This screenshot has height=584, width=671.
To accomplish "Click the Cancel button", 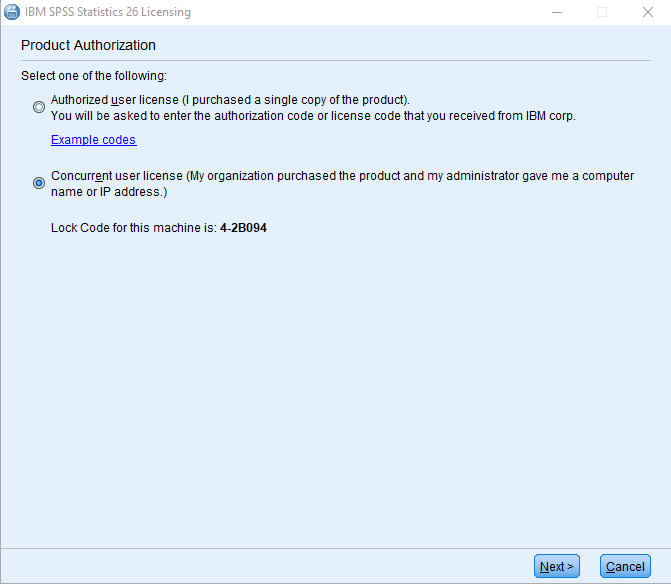I will pyautogui.click(x=625, y=566).
